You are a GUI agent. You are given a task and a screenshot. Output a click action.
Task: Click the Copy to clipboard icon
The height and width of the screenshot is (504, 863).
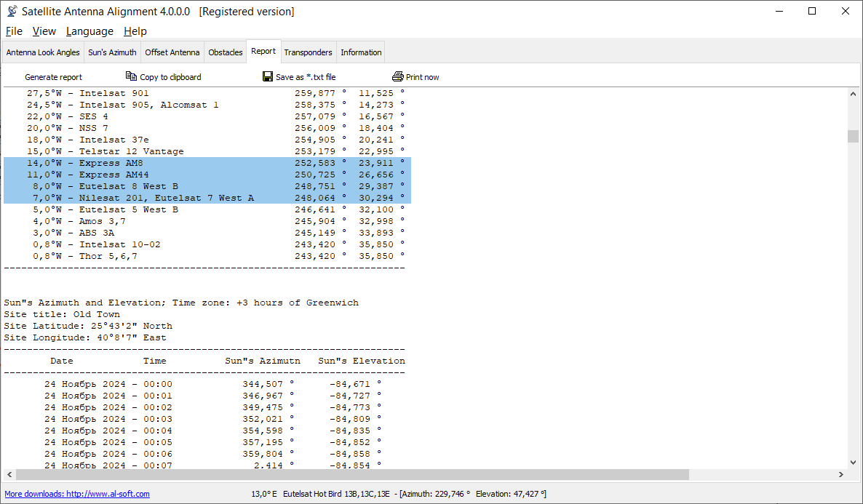131,76
